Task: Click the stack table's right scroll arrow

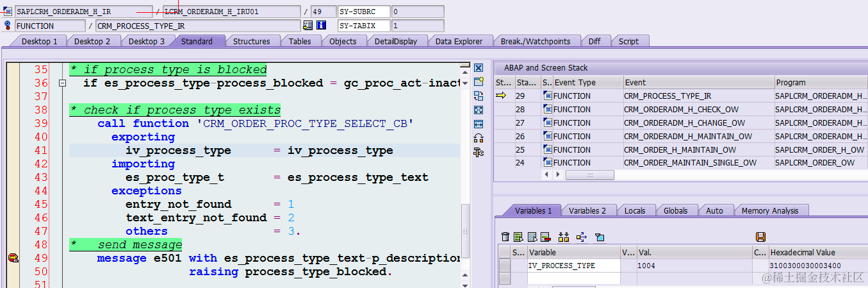Action: click(x=557, y=174)
